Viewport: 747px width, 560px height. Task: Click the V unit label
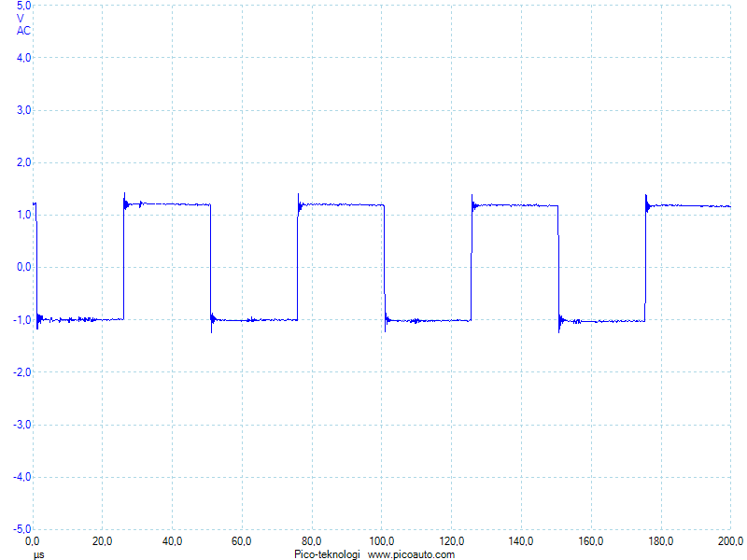[x=20, y=19]
